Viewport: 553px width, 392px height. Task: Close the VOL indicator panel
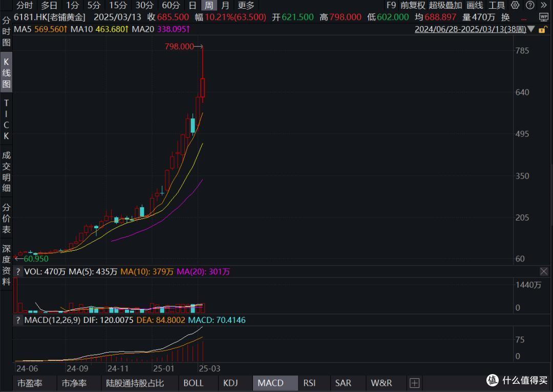(x=544, y=271)
